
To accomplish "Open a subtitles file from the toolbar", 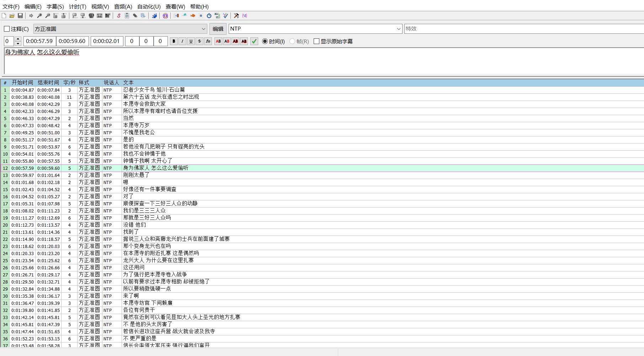I will click(x=12, y=16).
